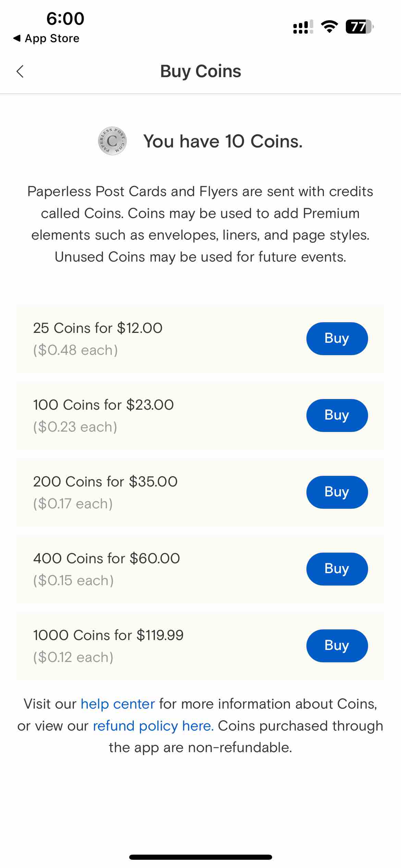Tap the home indicator bar

point(200,857)
